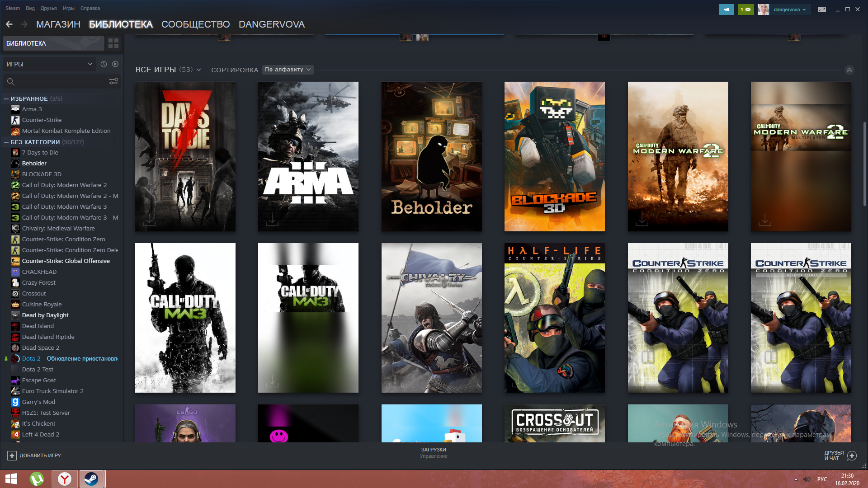The width and height of the screenshot is (868, 488).
Task: Go back with the left arrow
Action: click(x=9, y=24)
